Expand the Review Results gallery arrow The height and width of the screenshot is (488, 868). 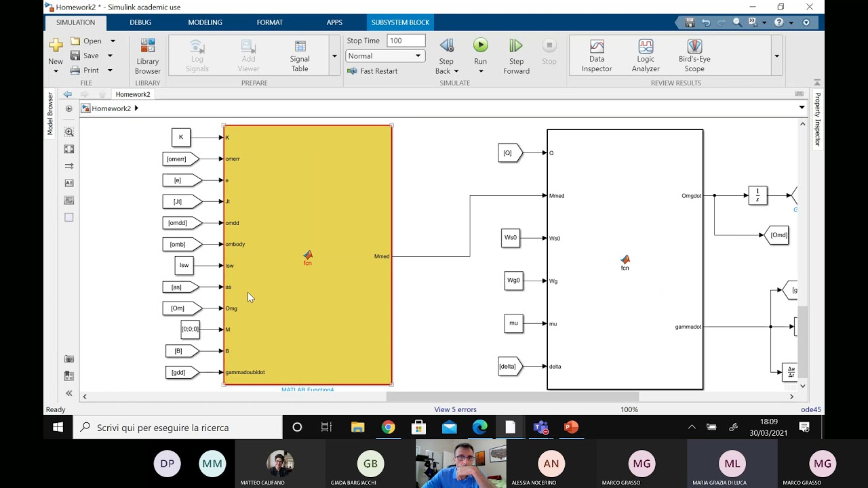click(x=776, y=56)
